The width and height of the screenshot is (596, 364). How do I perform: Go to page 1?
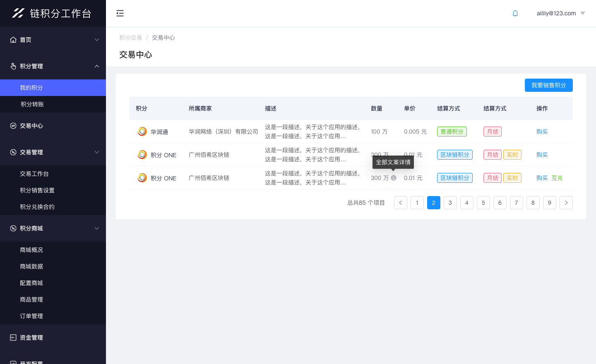pos(417,203)
